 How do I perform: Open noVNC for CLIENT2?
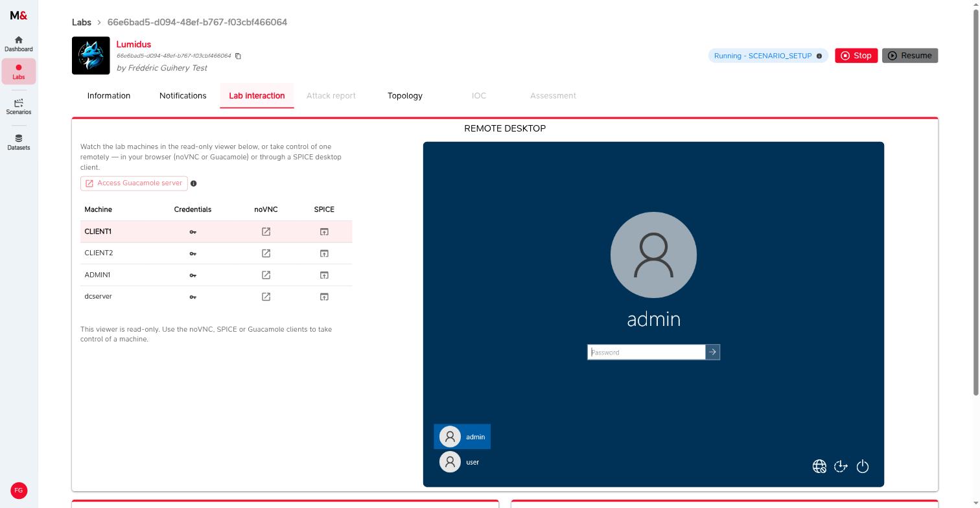click(x=266, y=253)
